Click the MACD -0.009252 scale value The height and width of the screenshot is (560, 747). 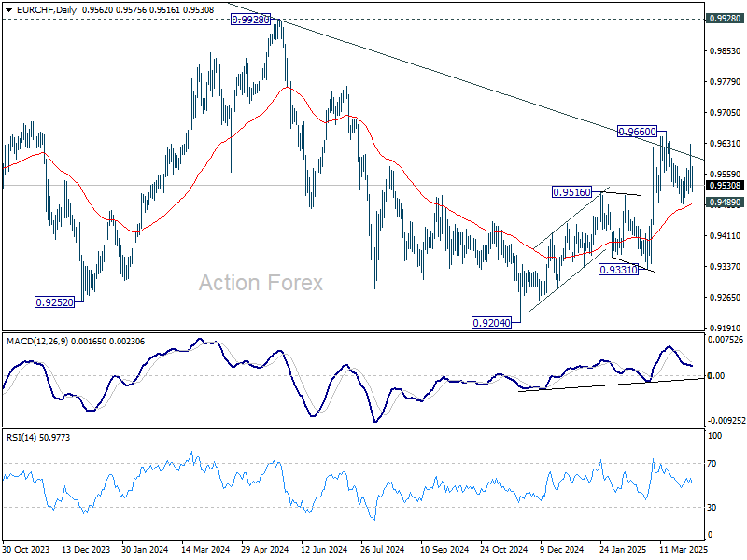[x=726, y=421]
